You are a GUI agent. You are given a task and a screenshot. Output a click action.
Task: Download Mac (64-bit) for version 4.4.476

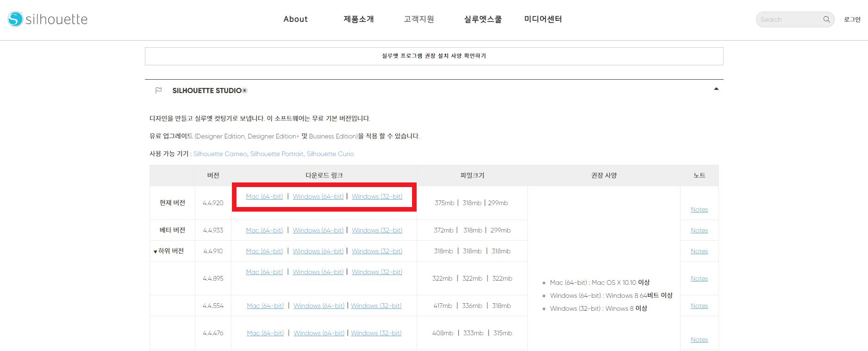(x=265, y=333)
